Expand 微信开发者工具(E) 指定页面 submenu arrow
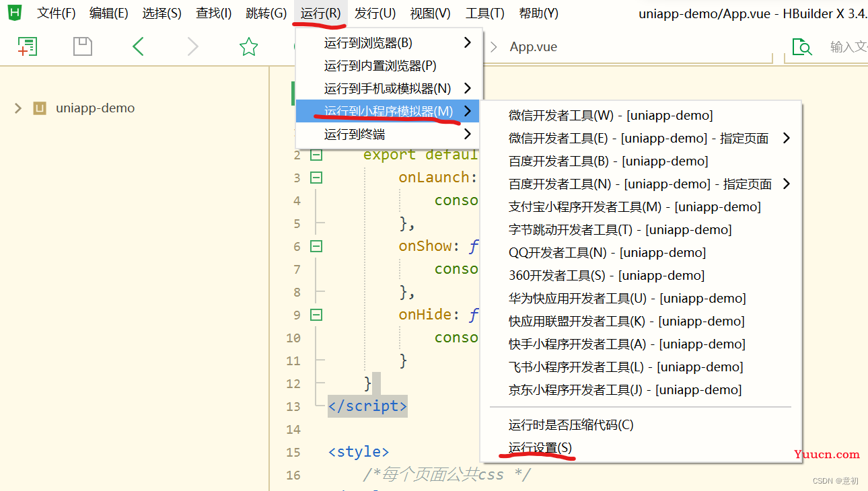Image resolution: width=868 pixels, height=491 pixels. (786, 138)
